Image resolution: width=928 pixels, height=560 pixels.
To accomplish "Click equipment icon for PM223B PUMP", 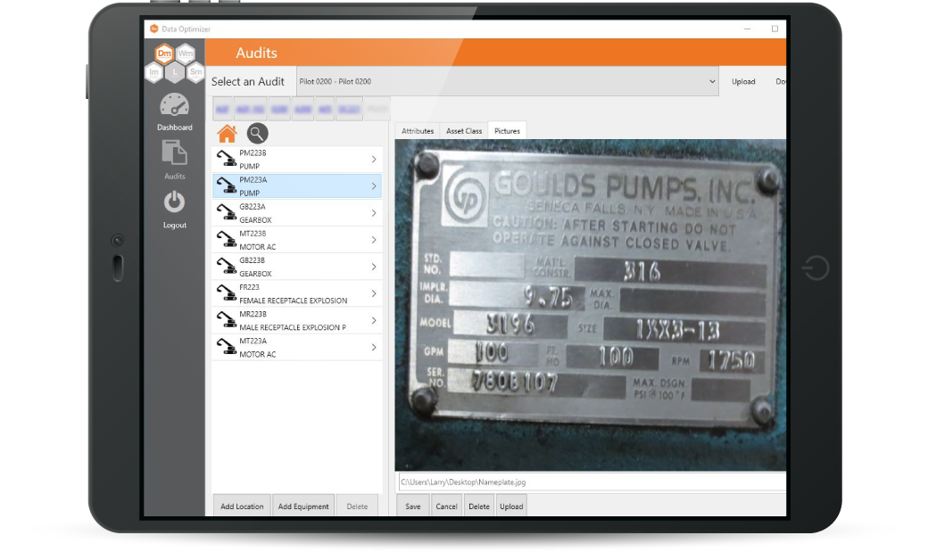I will click(226, 159).
